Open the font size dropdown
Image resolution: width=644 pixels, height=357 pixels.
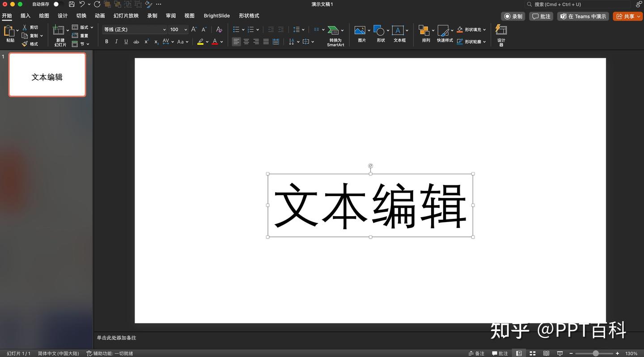(x=185, y=29)
